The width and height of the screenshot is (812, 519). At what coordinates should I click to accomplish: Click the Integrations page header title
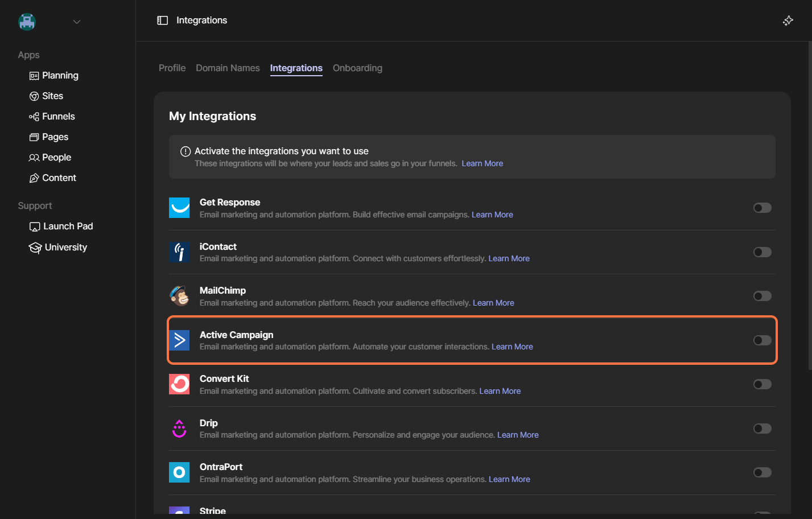tap(201, 20)
